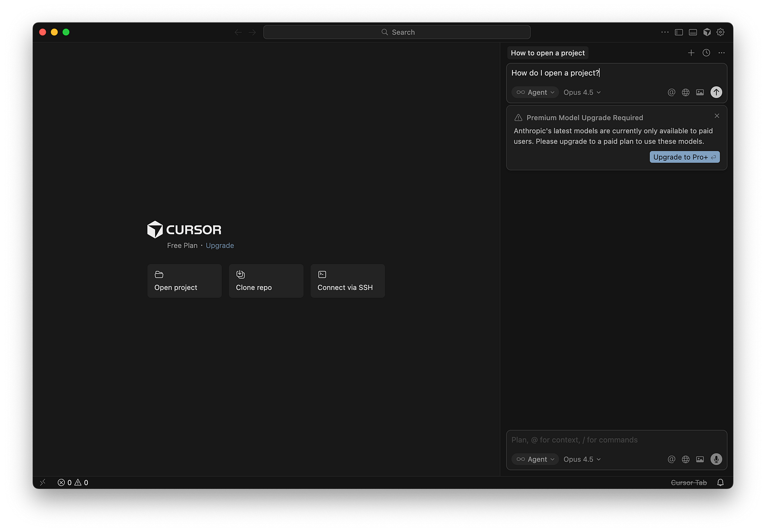Toggle the primary sidebar layout icon

point(679,32)
